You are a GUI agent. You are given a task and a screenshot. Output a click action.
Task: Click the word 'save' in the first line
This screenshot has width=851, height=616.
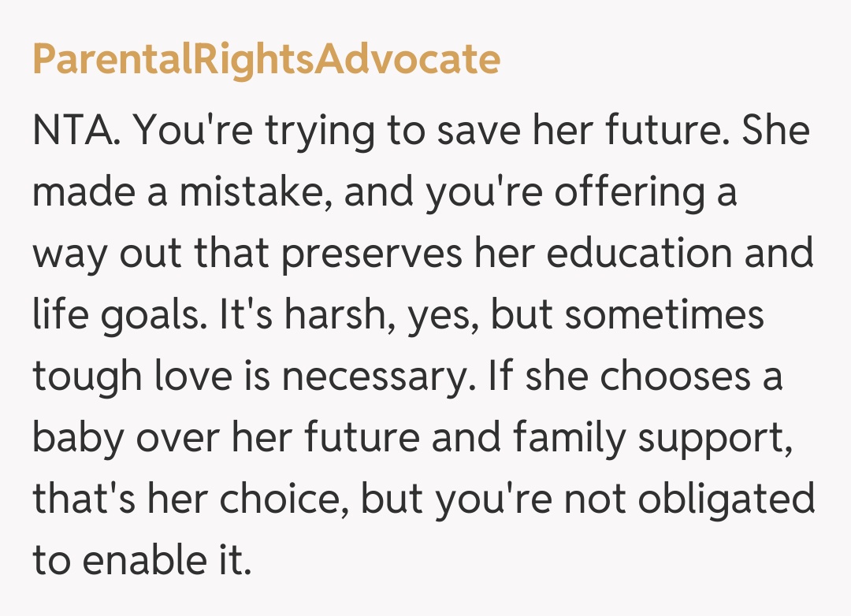[x=474, y=131]
